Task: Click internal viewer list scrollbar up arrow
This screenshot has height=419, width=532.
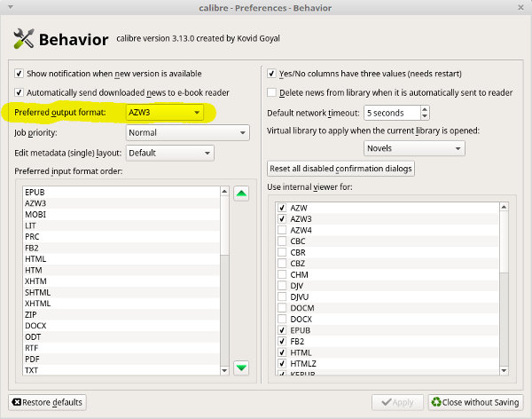Action: (505, 207)
